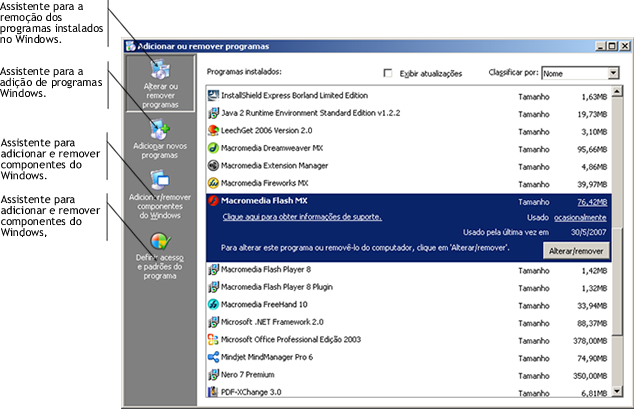
Task: Click the LeechGet 2006 Version 2.0 icon
Action: click(x=213, y=130)
